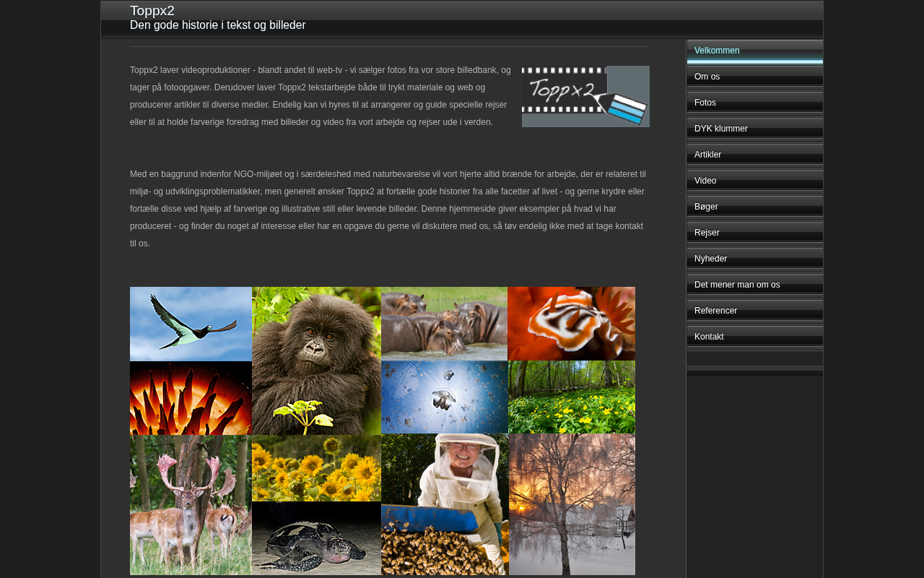Select DYK klummer in sidebar
Image resolution: width=924 pixels, height=578 pixels.
[x=720, y=129]
